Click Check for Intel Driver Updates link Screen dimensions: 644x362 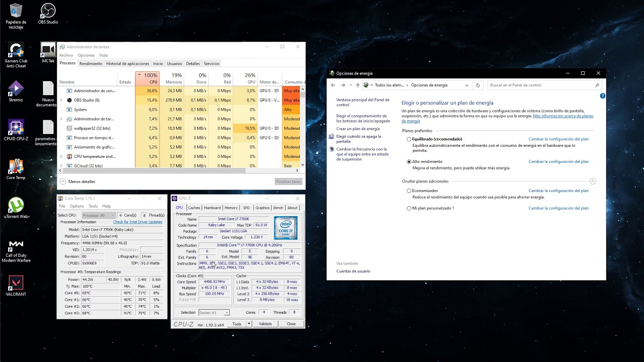137,222
